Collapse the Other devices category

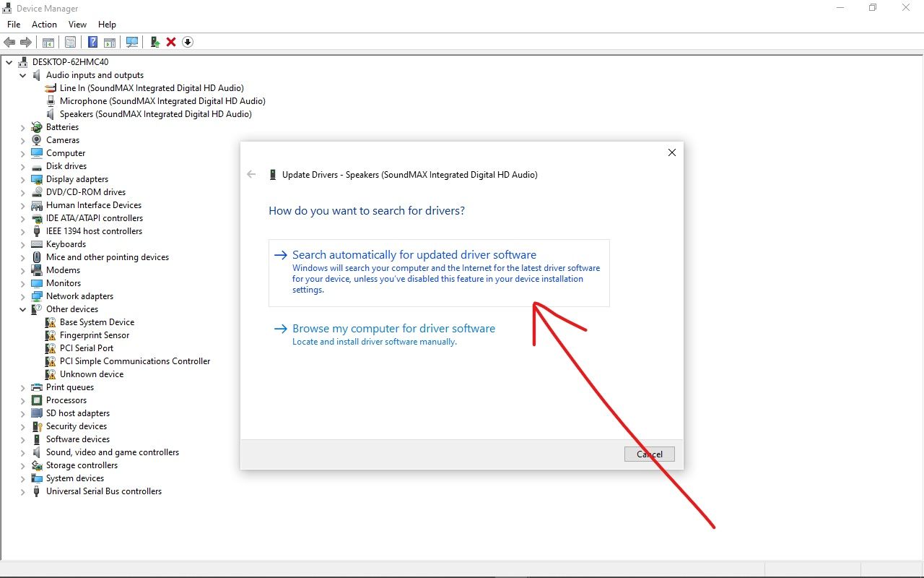23,309
